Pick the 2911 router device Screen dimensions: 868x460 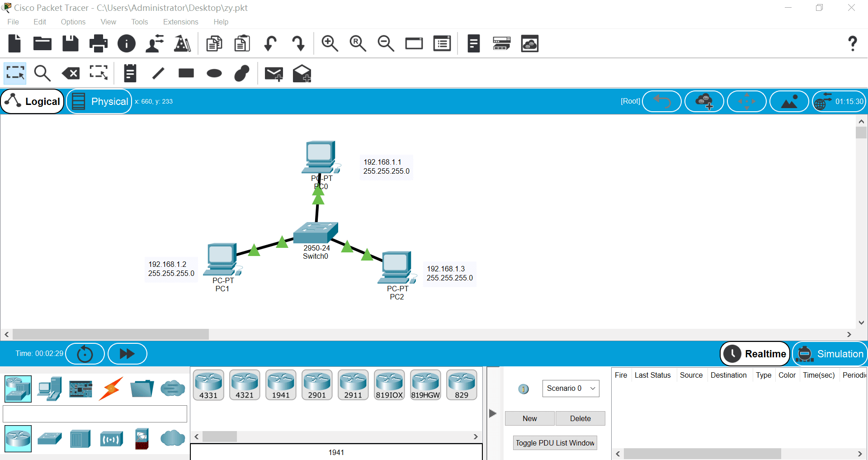[x=353, y=385]
